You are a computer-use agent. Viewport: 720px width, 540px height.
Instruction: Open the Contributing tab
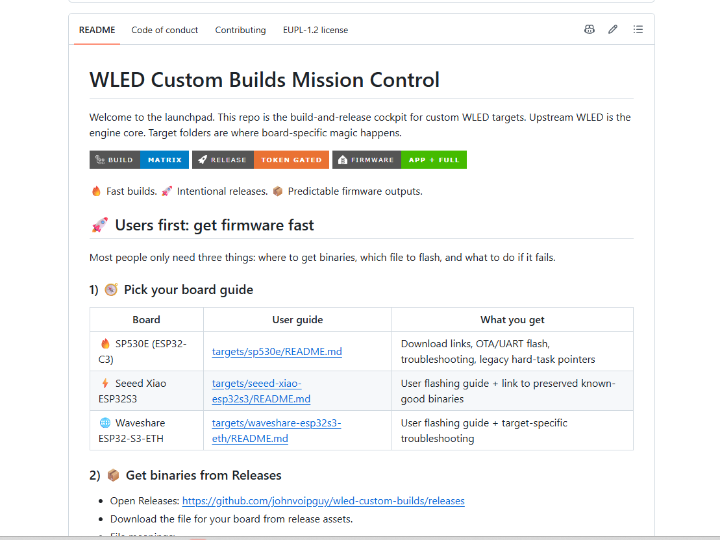[x=240, y=30]
